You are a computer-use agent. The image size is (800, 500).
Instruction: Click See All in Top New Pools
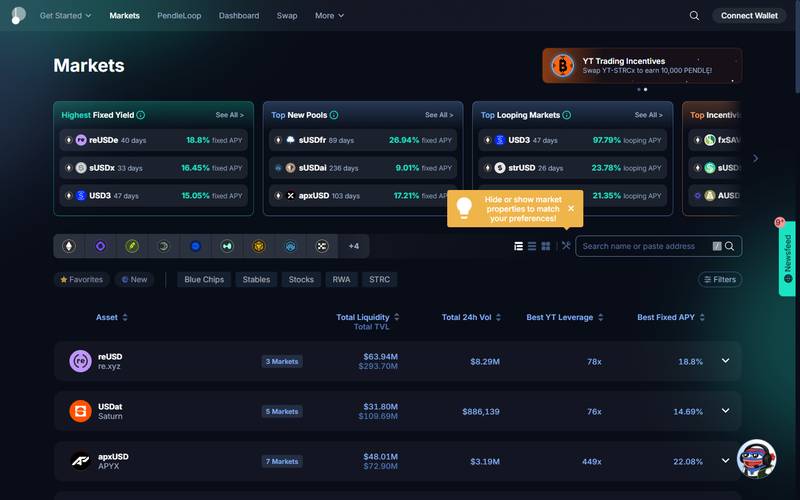(x=439, y=115)
